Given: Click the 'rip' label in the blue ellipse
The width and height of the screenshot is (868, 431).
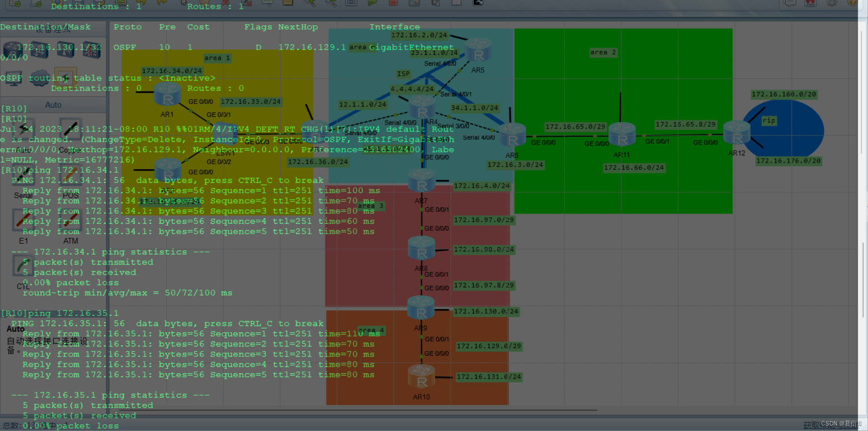Looking at the screenshot, I should (769, 120).
